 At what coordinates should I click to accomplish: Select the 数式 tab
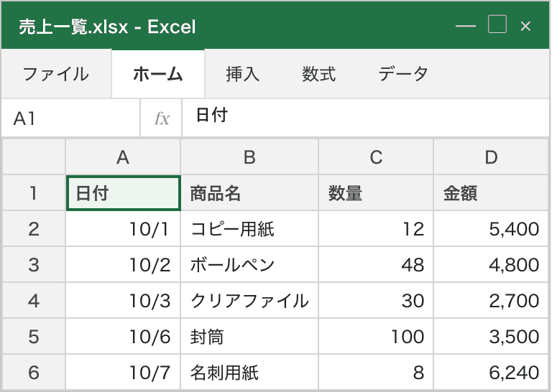click(318, 74)
